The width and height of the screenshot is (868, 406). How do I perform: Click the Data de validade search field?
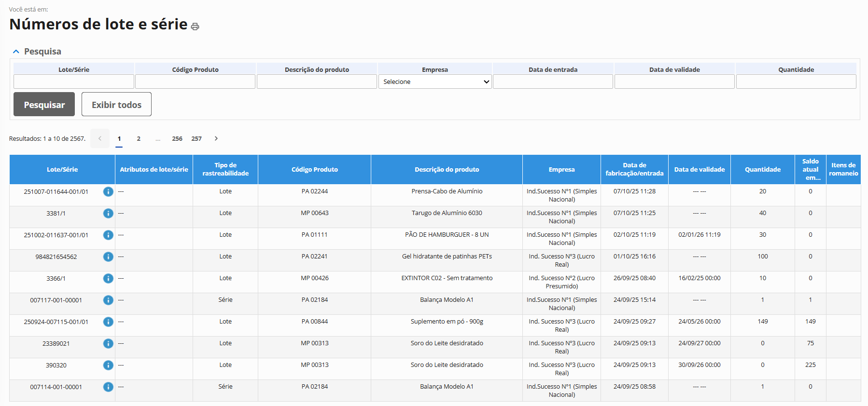point(674,81)
